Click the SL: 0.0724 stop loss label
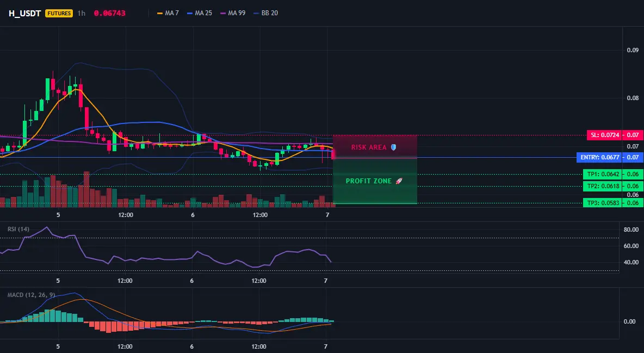 tap(604, 135)
